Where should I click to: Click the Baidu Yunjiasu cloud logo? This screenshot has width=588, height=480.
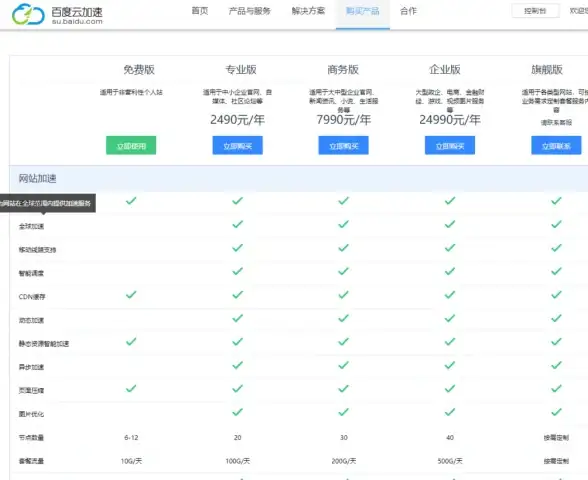(x=28, y=14)
